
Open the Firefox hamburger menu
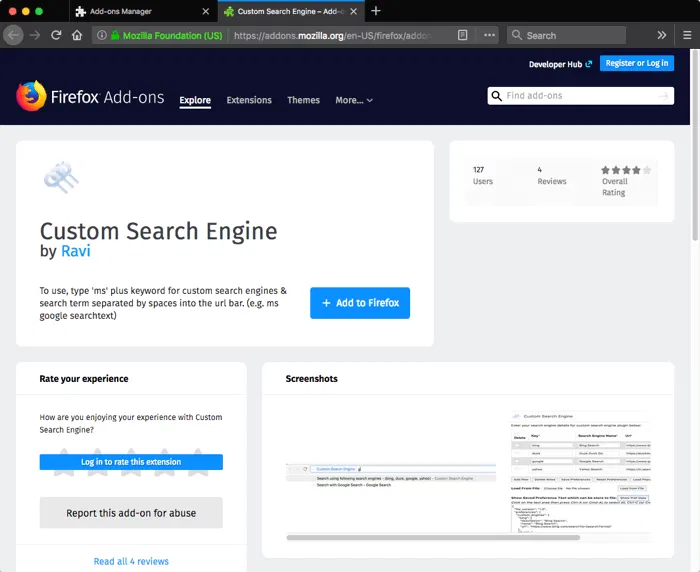click(687, 35)
